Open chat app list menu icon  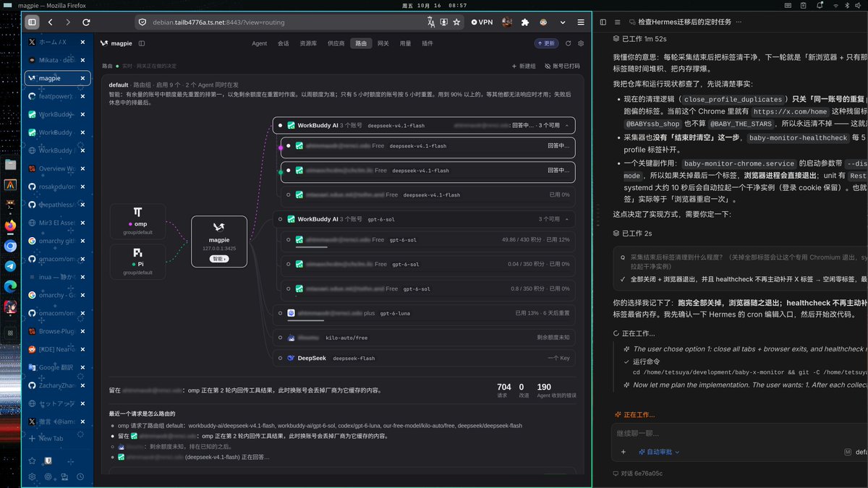click(617, 22)
